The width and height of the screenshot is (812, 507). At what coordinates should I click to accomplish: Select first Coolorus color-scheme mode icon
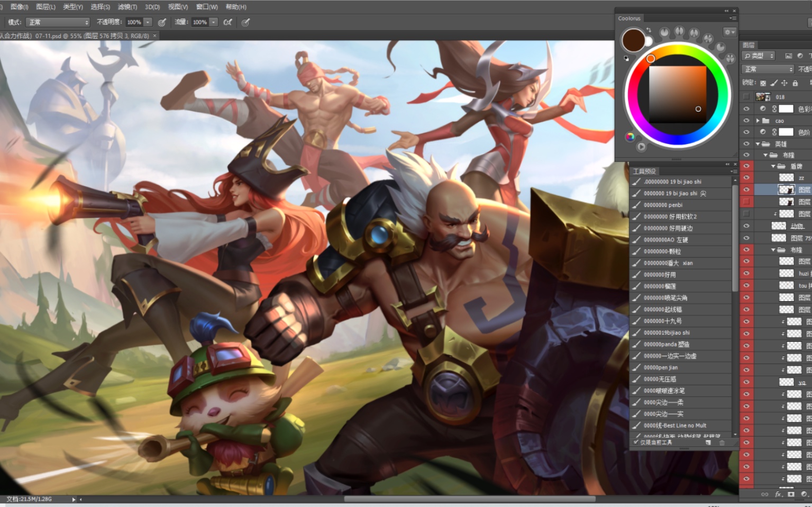[x=664, y=33]
